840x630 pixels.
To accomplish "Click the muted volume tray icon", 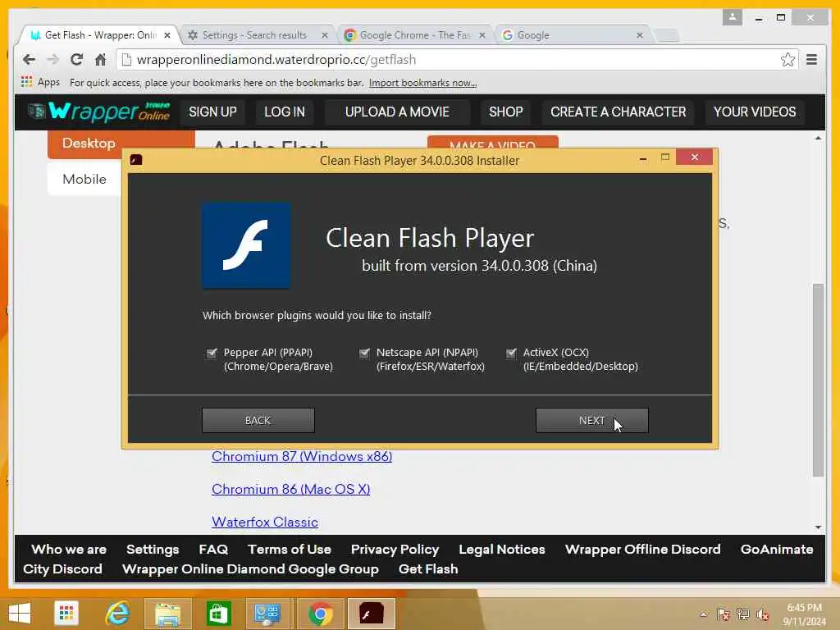I will coord(762,614).
